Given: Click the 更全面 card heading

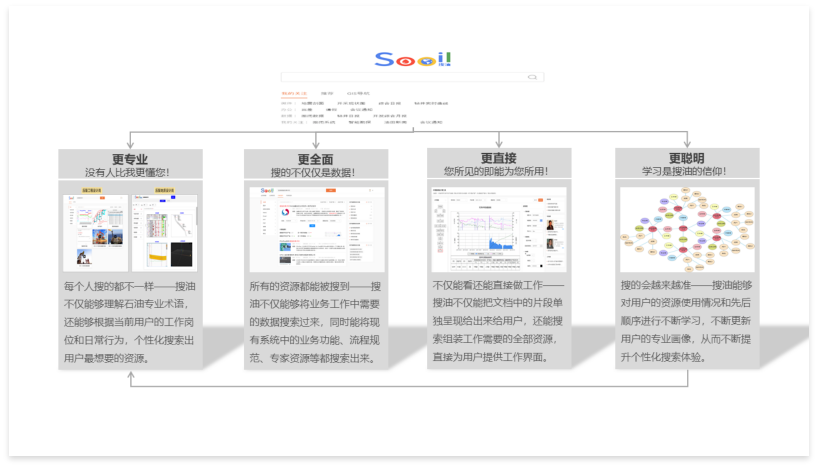Looking at the screenshot, I should pos(316,159).
